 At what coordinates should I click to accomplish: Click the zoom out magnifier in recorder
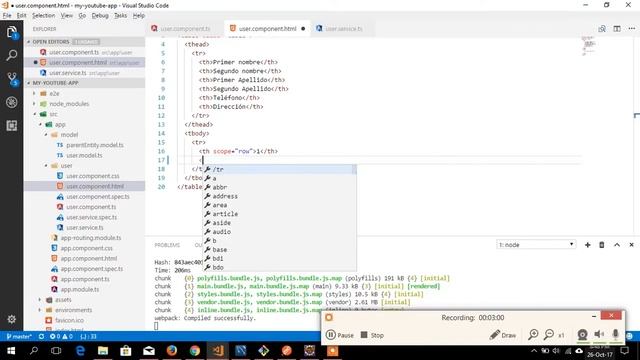point(549,335)
